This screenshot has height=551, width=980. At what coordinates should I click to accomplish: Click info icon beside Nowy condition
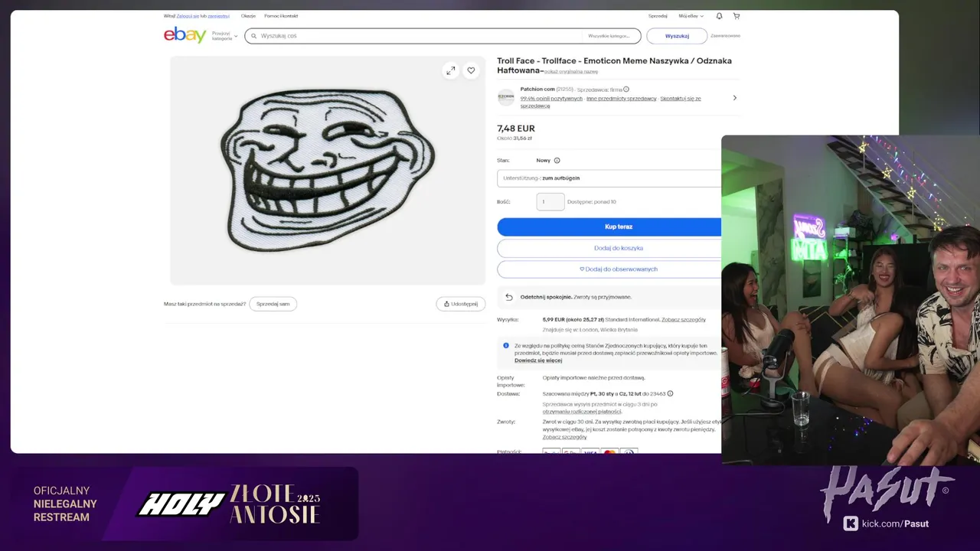pos(557,161)
